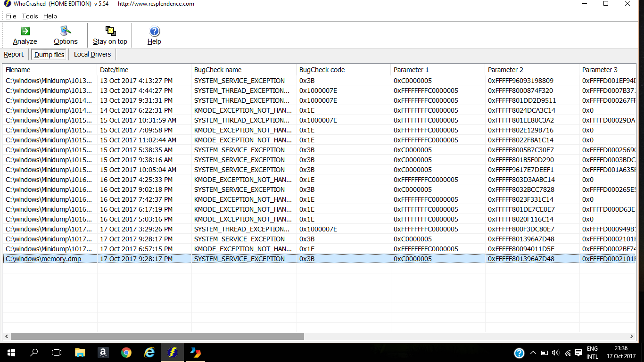Open the volume control icon

(x=555, y=353)
